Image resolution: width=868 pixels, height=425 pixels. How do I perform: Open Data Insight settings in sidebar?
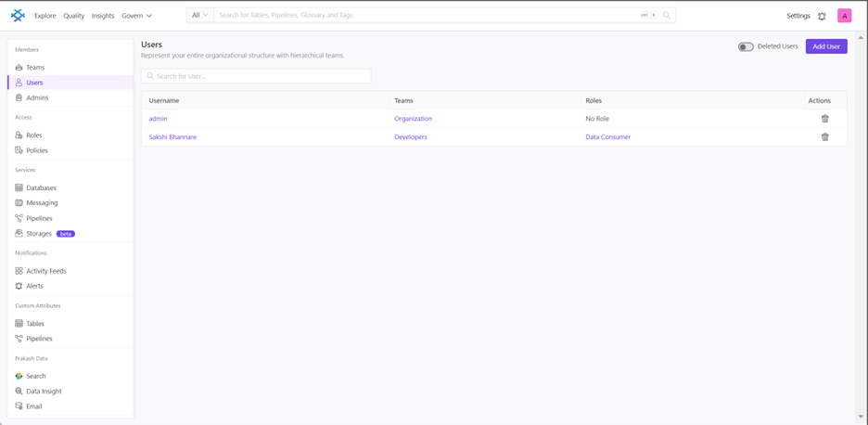(x=44, y=392)
